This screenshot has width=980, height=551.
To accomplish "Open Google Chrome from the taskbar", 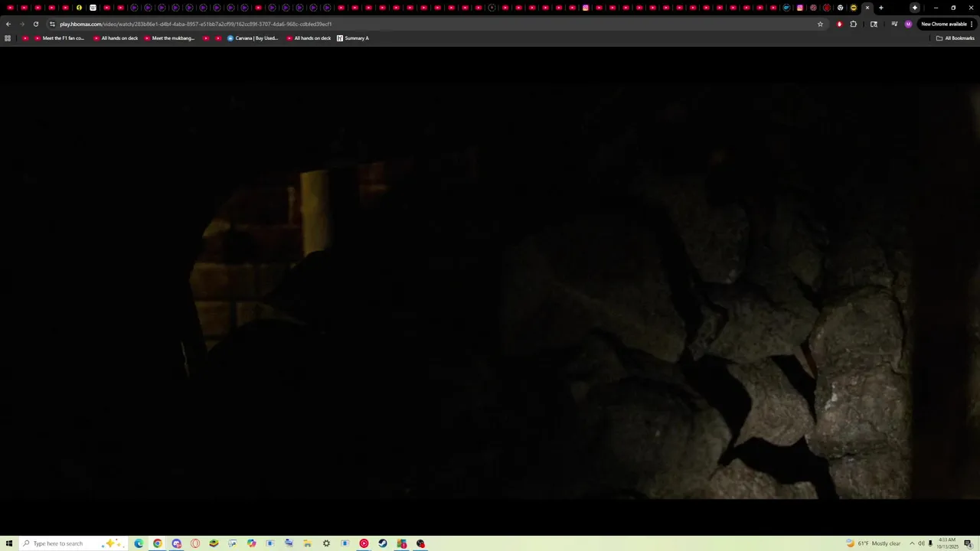I will pos(158,543).
